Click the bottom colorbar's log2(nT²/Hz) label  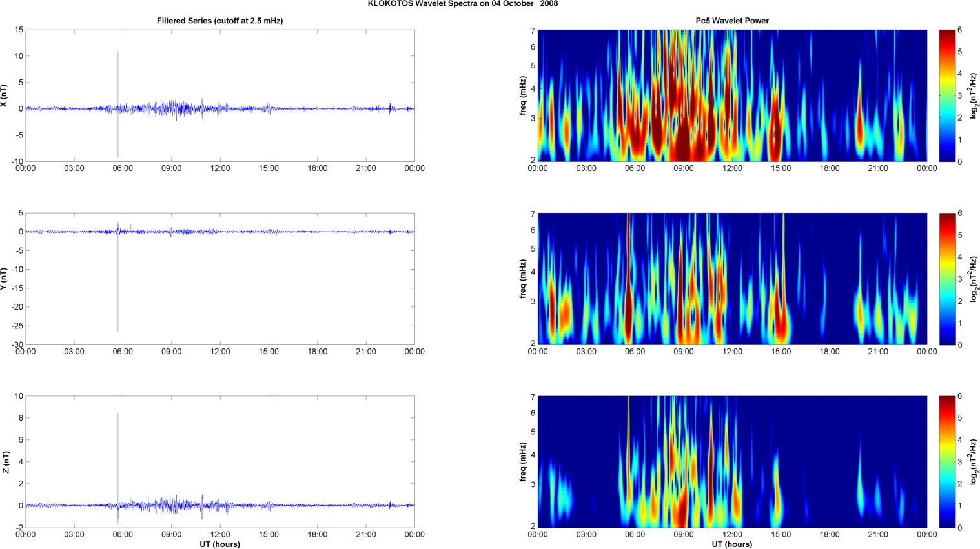click(x=974, y=462)
